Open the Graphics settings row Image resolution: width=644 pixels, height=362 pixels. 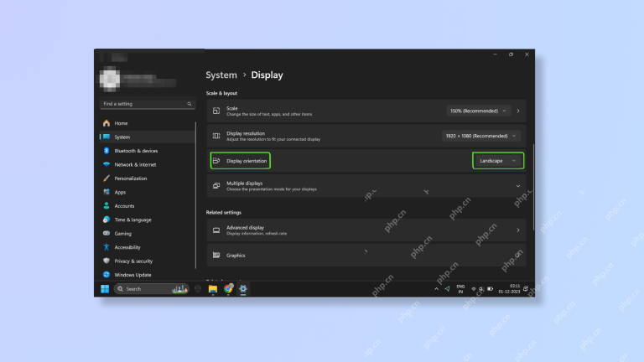(366, 256)
